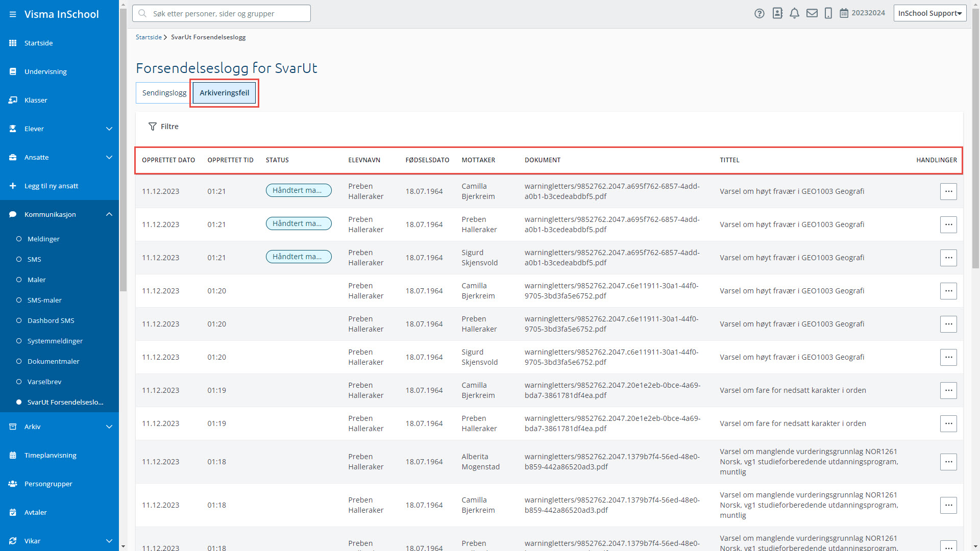Click the funnel filter icon
This screenshot has width=980, height=551.
[x=152, y=127]
